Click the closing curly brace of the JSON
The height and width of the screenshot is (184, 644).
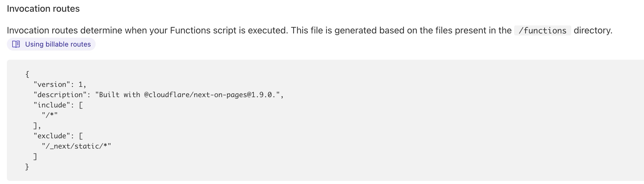pyautogui.click(x=27, y=167)
